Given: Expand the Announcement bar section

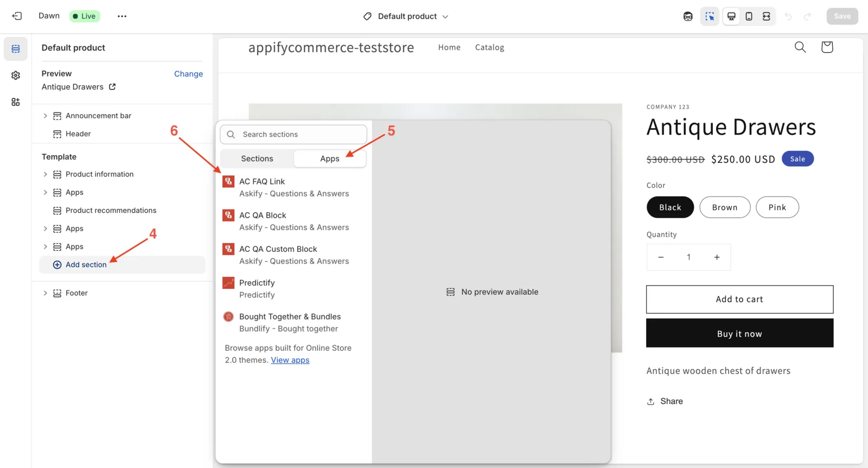Looking at the screenshot, I should [46, 116].
